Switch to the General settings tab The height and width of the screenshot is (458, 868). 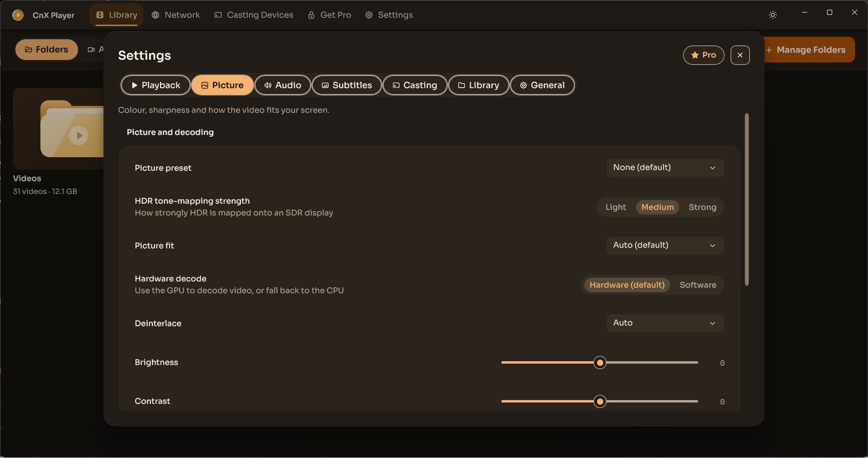pos(542,85)
